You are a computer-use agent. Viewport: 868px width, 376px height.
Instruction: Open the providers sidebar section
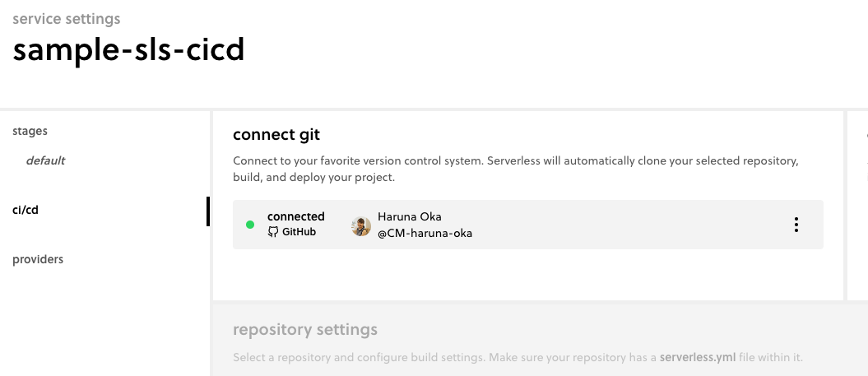tap(38, 259)
